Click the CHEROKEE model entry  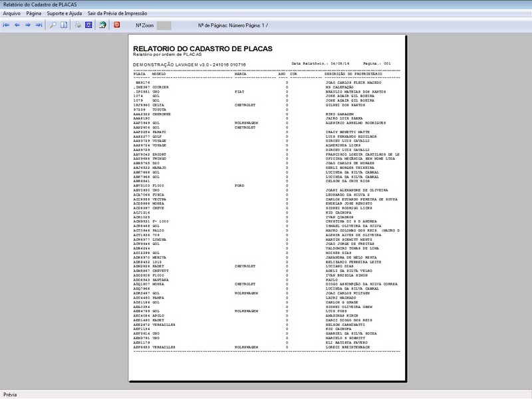(x=162, y=114)
